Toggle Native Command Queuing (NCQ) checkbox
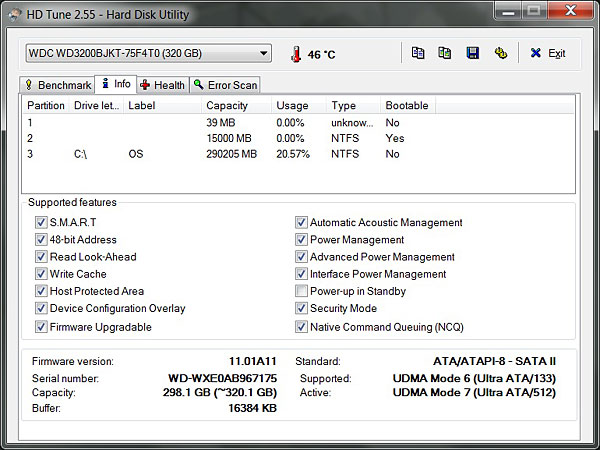The width and height of the screenshot is (600, 450). (x=301, y=327)
